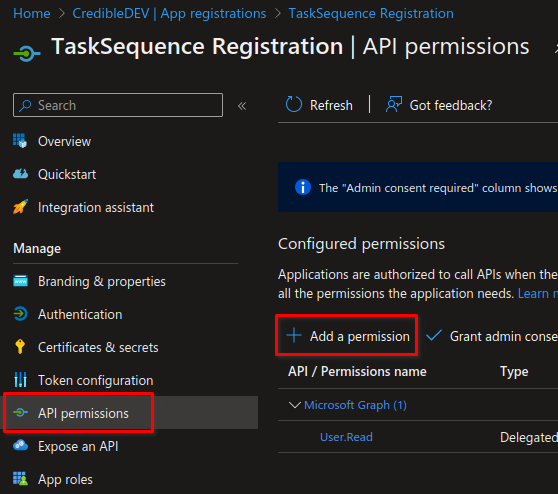The height and width of the screenshot is (494, 558).
Task: Click the magnifier icon in Search box
Action: tap(25, 105)
